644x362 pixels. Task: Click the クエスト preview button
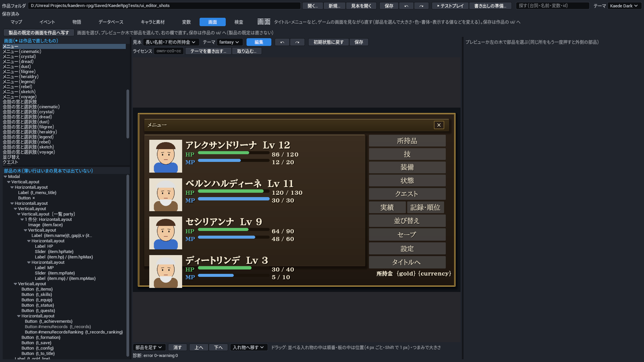click(x=407, y=194)
